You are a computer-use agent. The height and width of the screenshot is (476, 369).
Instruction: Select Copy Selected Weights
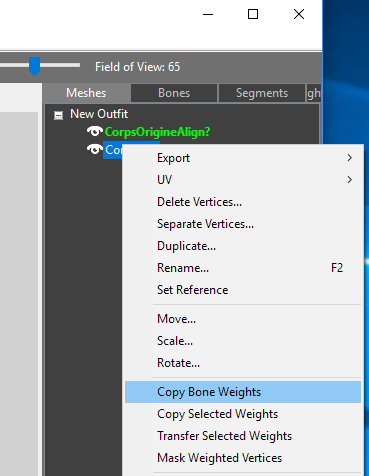(243, 414)
